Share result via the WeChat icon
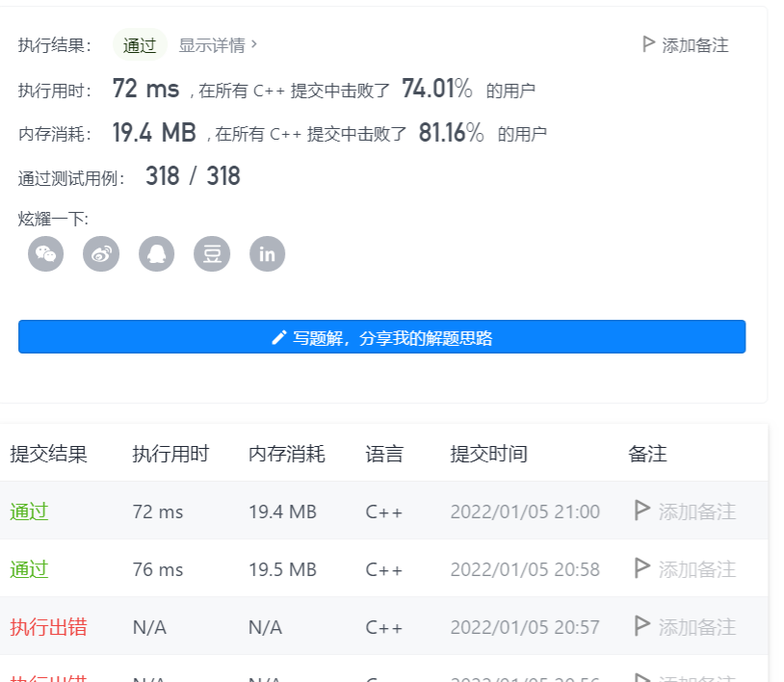The height and width of the screenshot is (682, 784). click(45, 253)
